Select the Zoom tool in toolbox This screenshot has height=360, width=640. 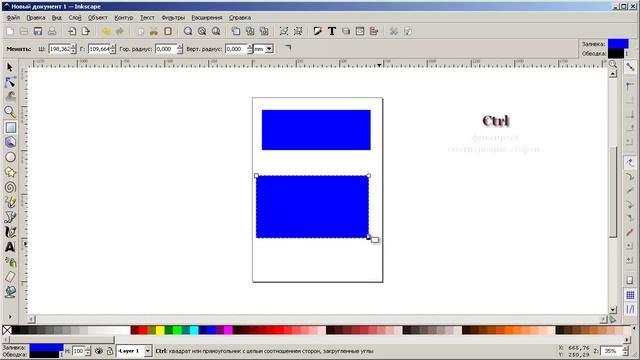10,111
